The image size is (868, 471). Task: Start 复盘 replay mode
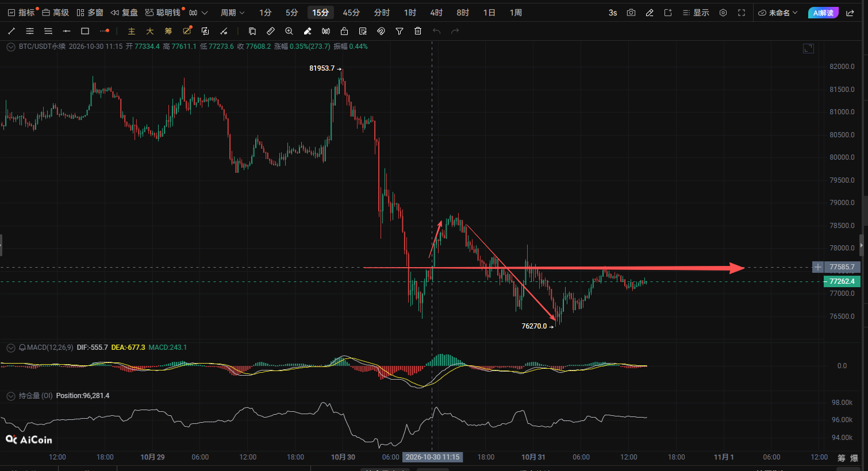coord(124,13)
